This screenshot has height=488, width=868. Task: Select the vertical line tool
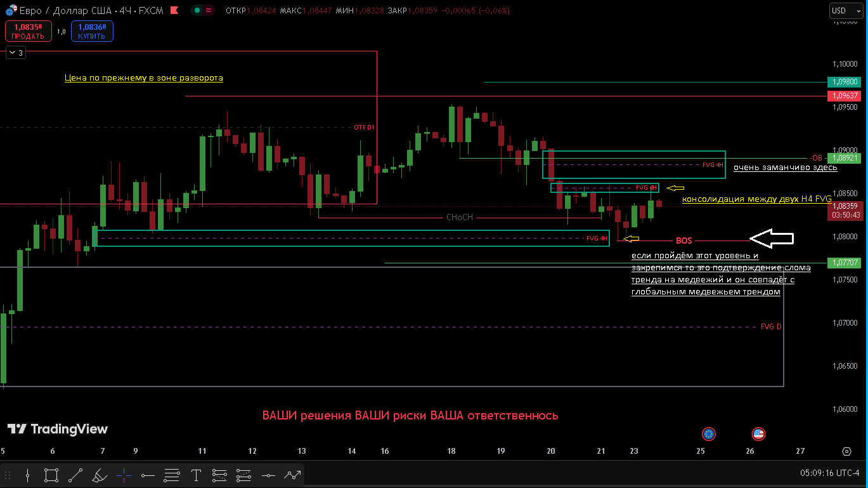(x=27, y=475)
